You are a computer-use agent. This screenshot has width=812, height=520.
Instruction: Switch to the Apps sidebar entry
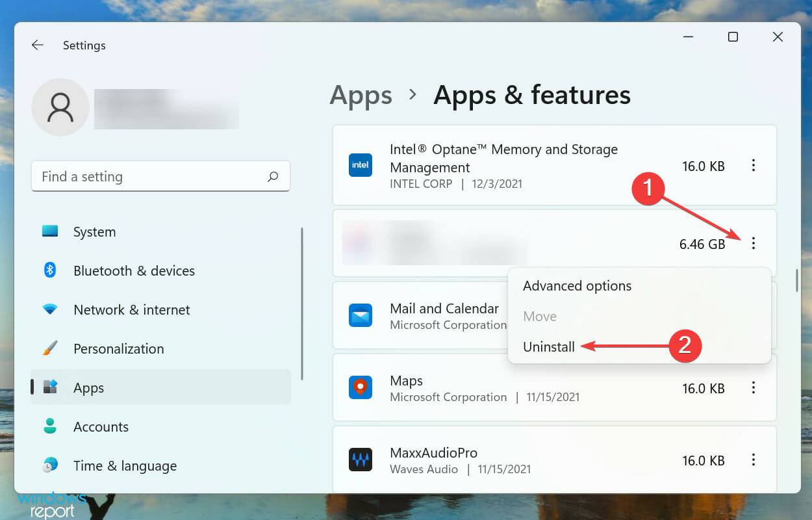pos(88,387)
